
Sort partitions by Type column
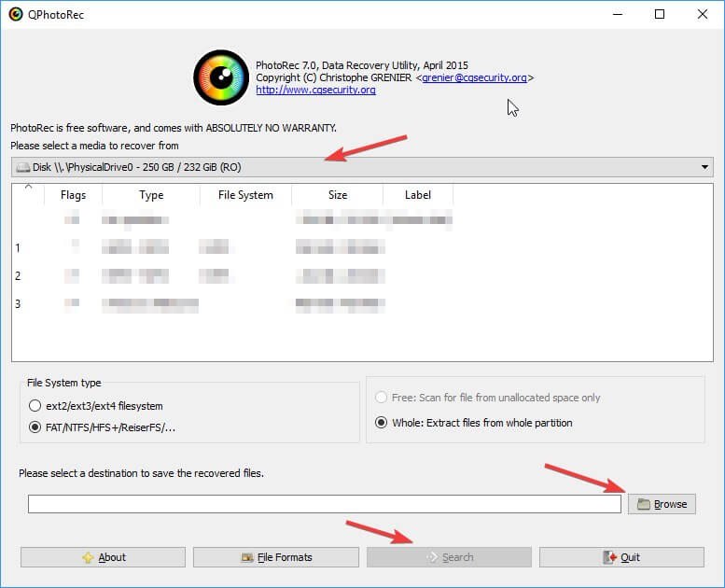(151, 195)
